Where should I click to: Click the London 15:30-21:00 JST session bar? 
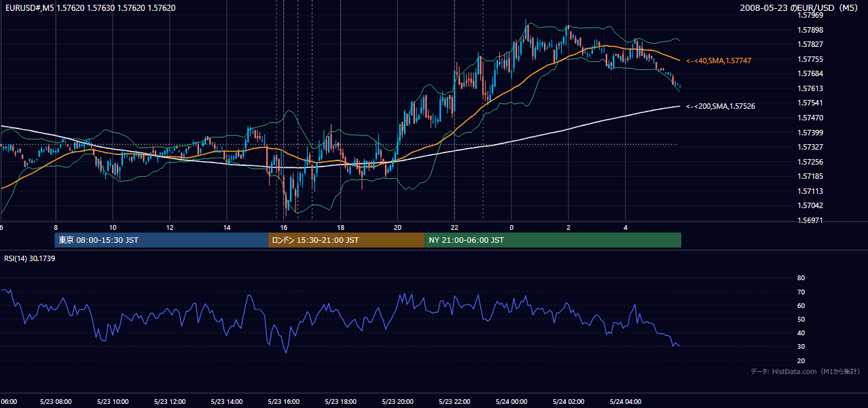click(346, 240)
